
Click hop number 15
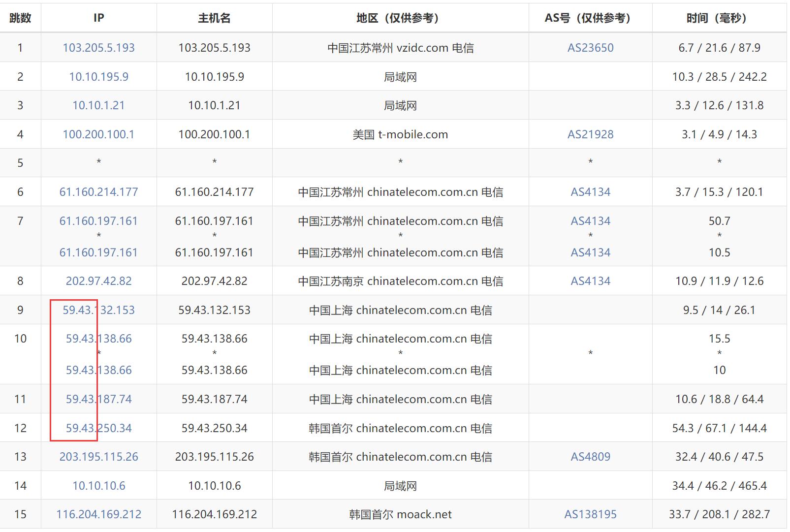20,514
